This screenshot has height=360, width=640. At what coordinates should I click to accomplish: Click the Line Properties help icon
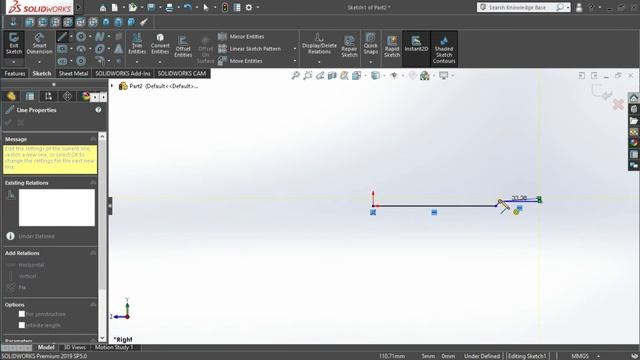(98, 110)
